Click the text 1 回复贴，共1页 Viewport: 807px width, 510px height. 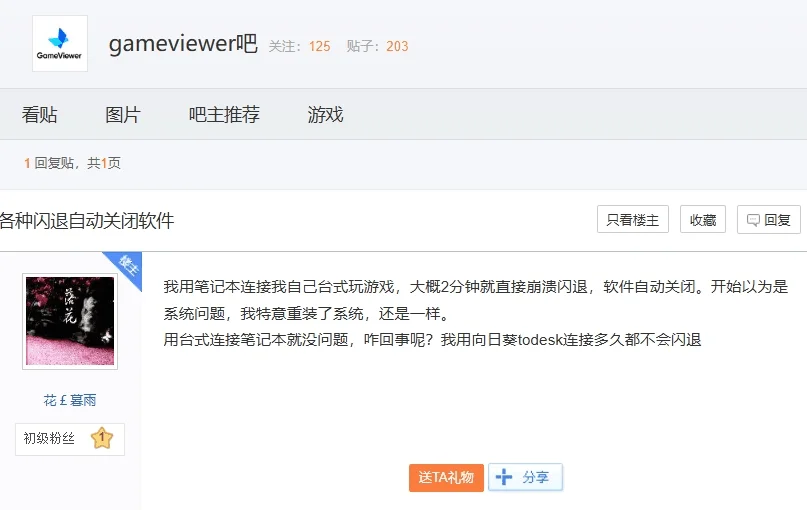tap(73, 163)
